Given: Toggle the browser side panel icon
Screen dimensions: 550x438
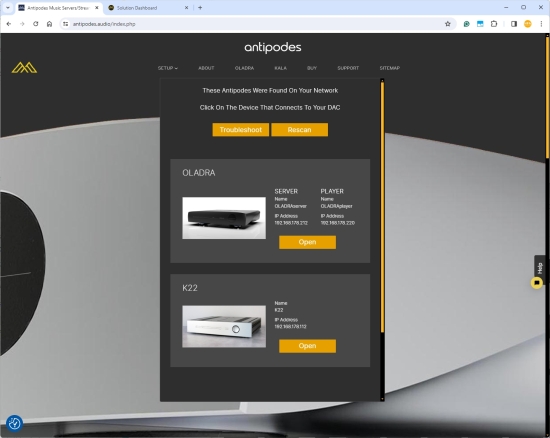Looking at the screenshot, I should point(514,24).
